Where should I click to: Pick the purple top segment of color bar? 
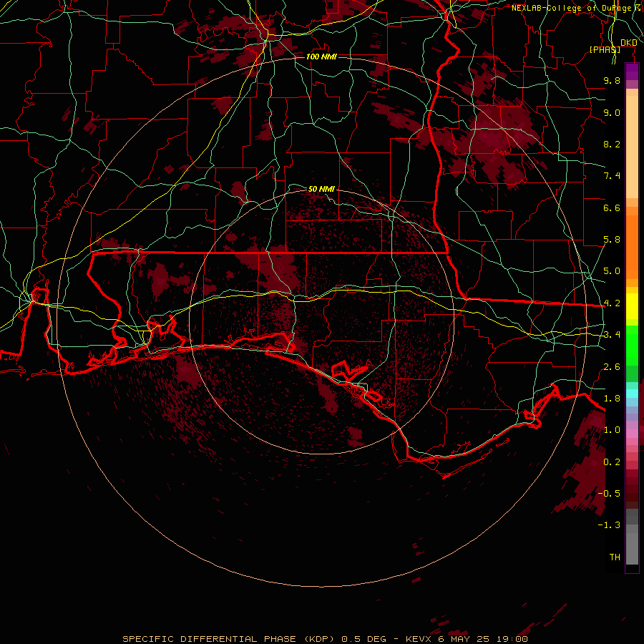[x=632, y=72]
